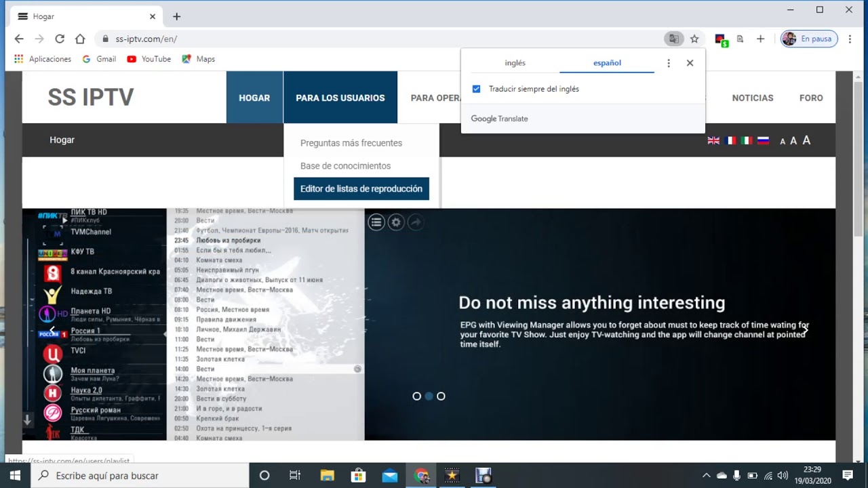Image resolution: width=868 pixels, height=488 pixels.
Task: Choose 'Editor de listas de reproducción' menu item
Action: click(361, 188)
